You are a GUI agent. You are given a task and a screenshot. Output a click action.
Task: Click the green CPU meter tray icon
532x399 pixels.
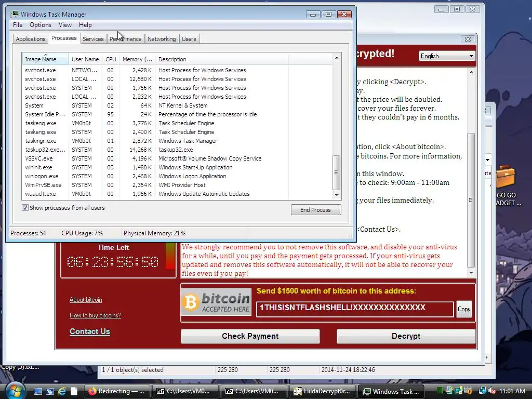pos(440,391)
